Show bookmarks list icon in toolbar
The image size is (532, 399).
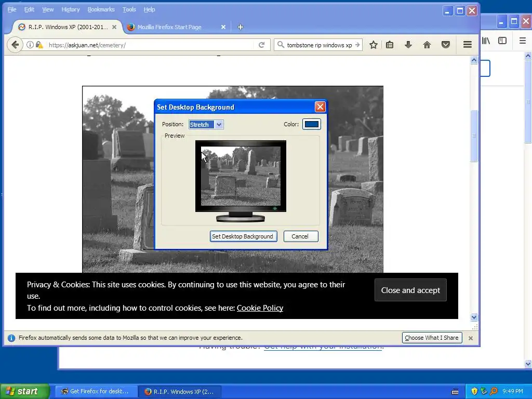coord(390,45)
